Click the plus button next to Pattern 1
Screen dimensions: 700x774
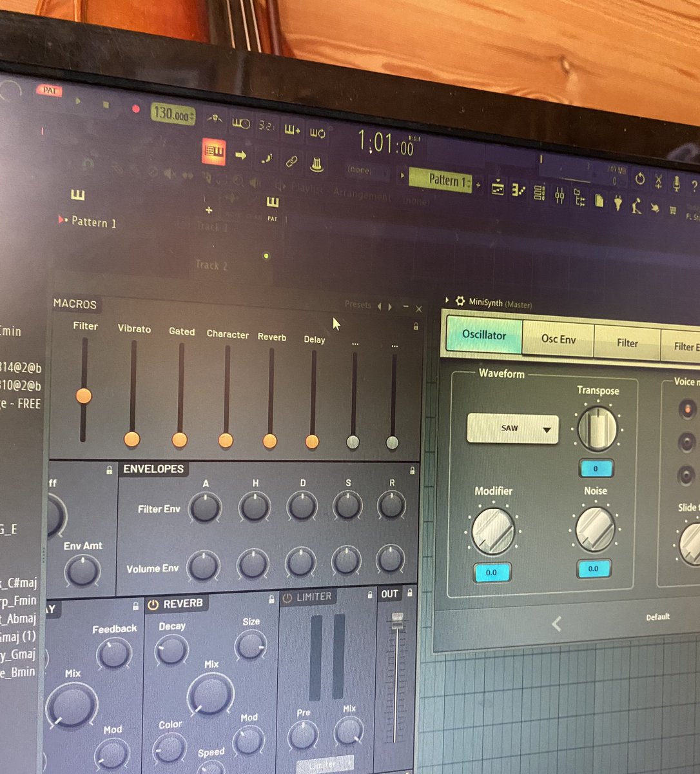(x=478, y=186)
